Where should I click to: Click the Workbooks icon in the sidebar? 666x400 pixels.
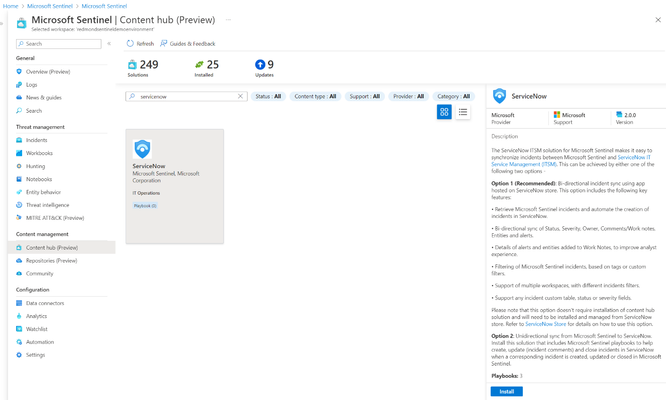(x=19, y=153)
